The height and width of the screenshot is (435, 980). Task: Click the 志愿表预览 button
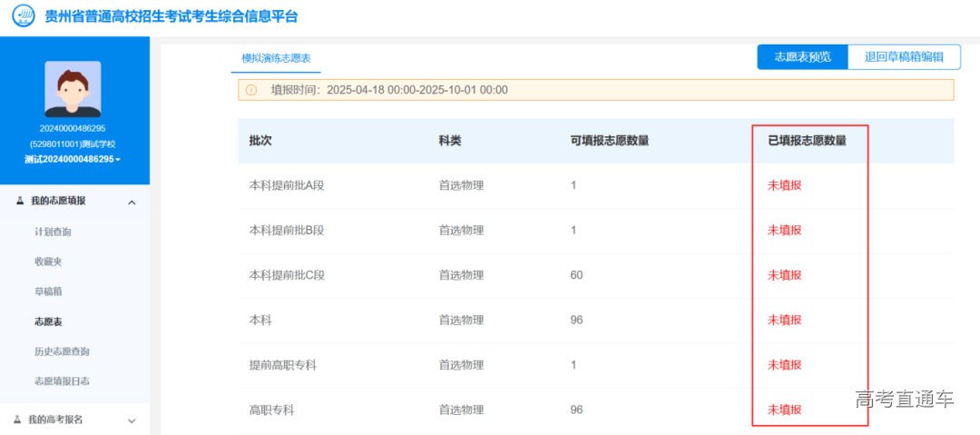click(802, 56)
